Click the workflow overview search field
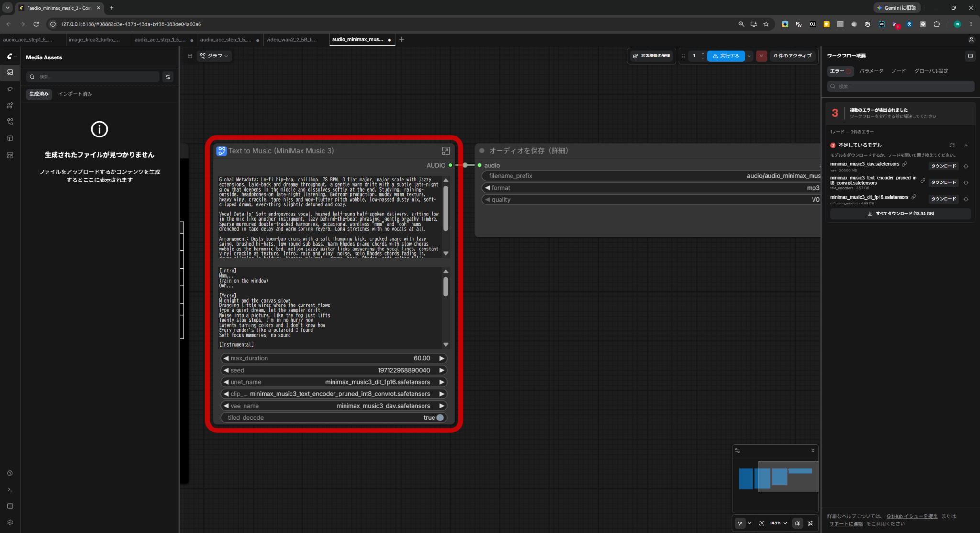This screenshot has width=980, height=533. [x=901, y=86]
